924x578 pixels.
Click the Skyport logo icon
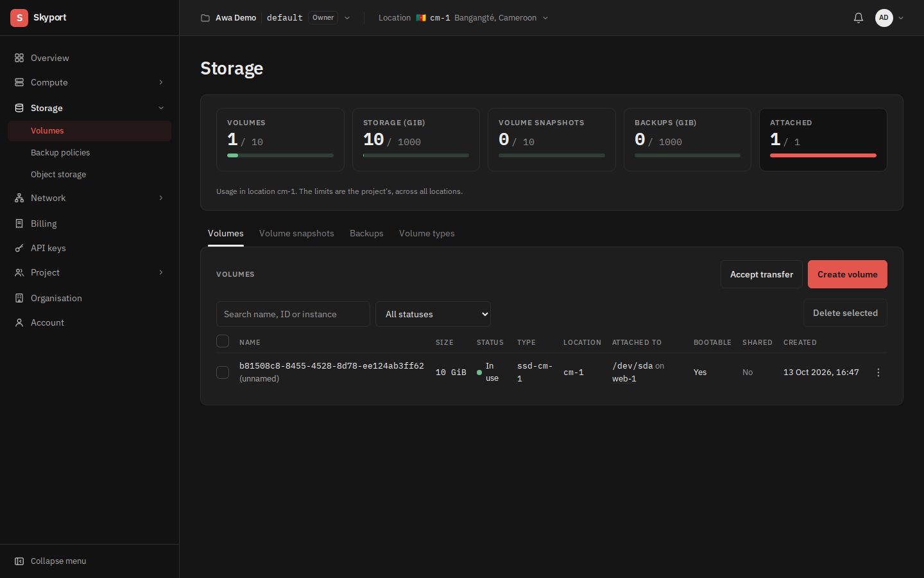19,18
